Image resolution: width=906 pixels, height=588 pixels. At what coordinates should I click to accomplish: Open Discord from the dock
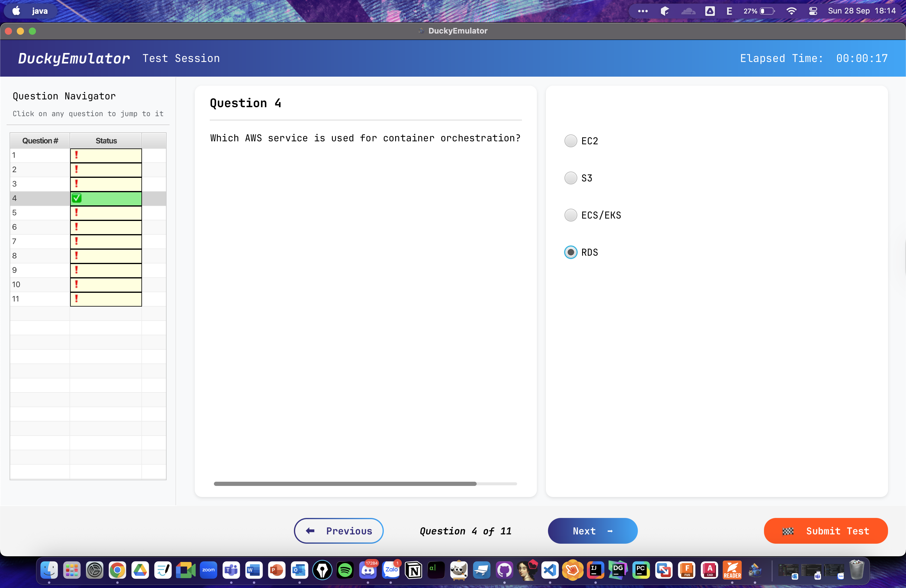point(368,570)
